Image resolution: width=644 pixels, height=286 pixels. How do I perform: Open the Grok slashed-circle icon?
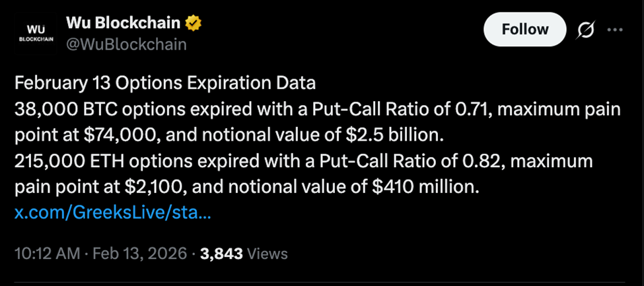[x=583, y=30]
